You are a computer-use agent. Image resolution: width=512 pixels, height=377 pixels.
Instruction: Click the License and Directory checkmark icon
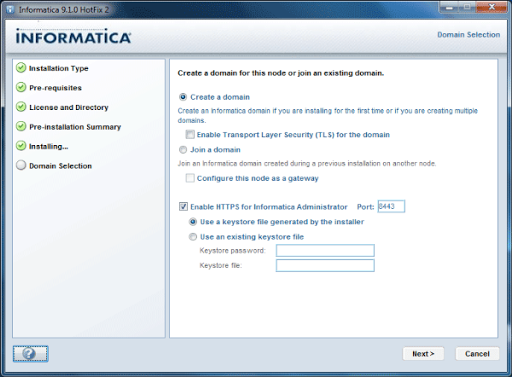tap(21, 107)
